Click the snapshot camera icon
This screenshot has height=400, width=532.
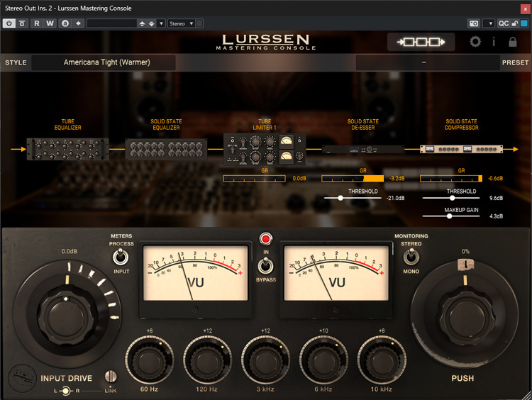tap(474, 23)
